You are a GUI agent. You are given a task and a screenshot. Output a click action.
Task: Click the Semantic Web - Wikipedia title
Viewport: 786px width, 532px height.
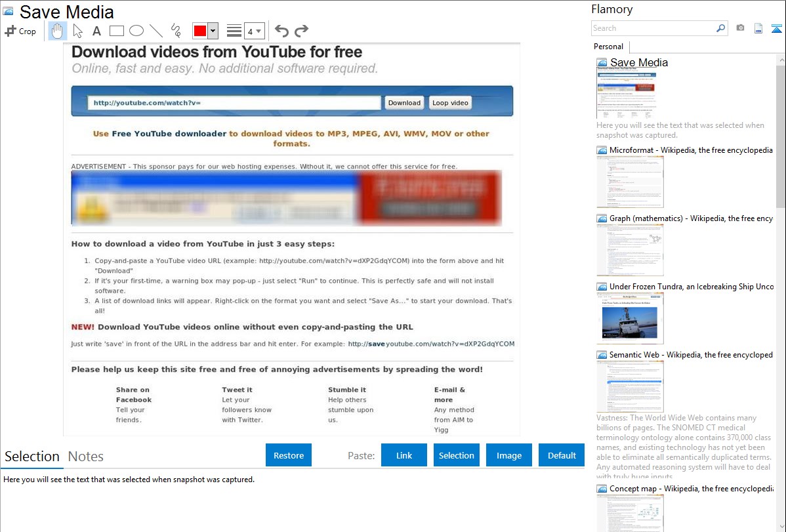[692, 354]
